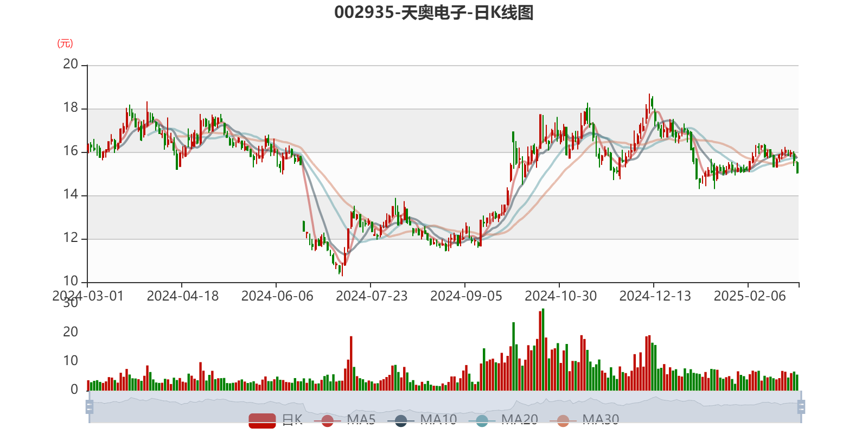Viewport: 868px width, 434px height.
Task: Click the 2024-10-30 date label
Action: pos(560,296)
